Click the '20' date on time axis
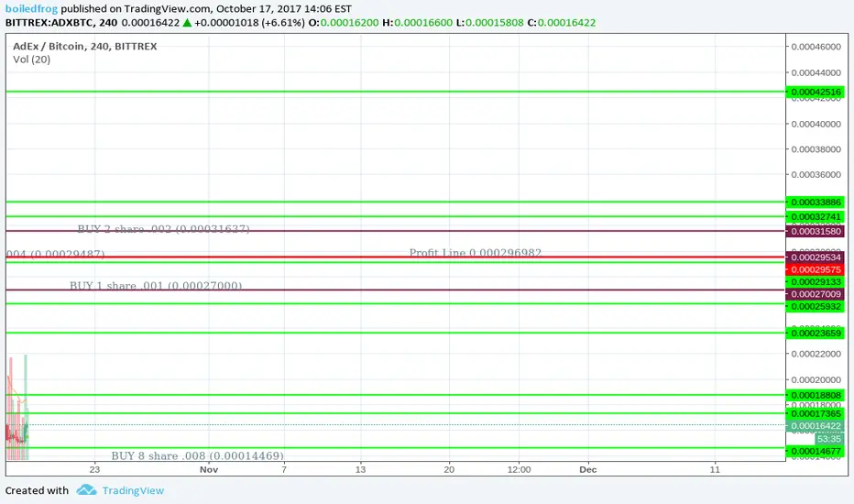Viewport: 854px width, 504px height. click(449, 469)
